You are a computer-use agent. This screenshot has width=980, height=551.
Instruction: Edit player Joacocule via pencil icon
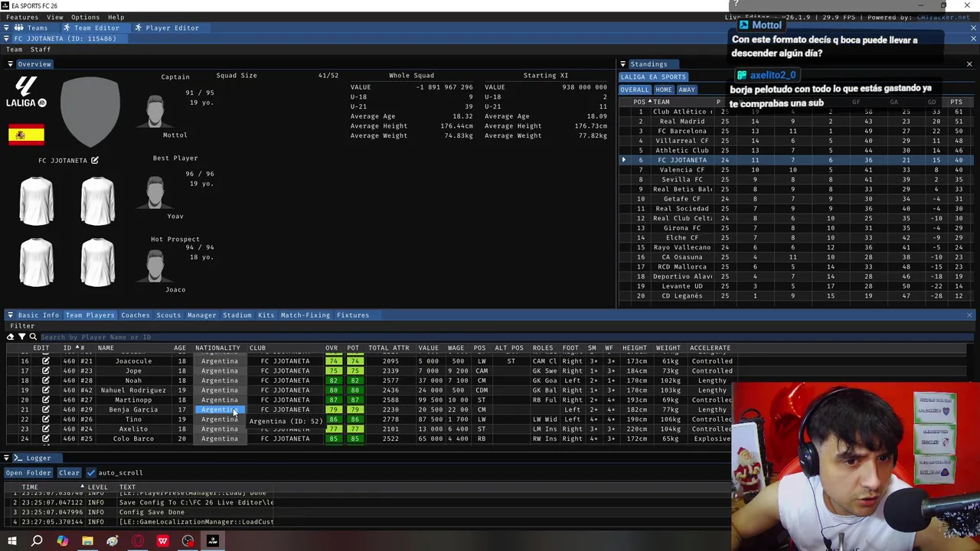[45, 361]
